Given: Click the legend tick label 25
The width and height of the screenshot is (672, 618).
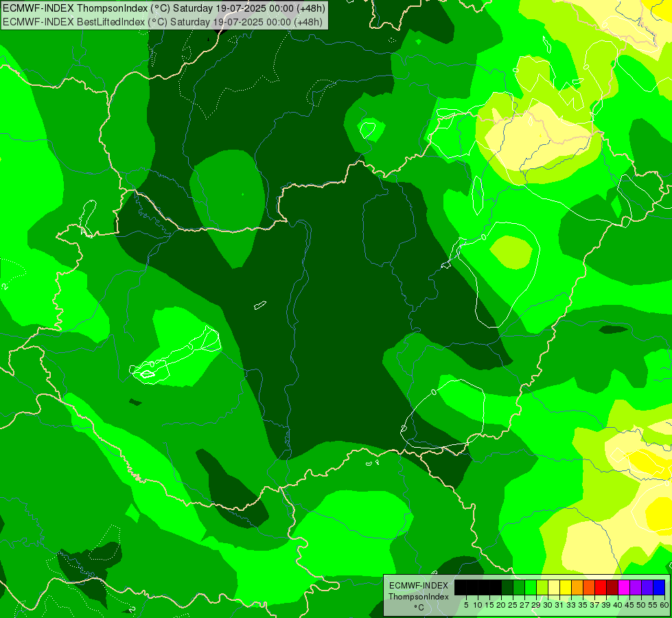Looking at the screenshot, I should (x=513, y=605).
